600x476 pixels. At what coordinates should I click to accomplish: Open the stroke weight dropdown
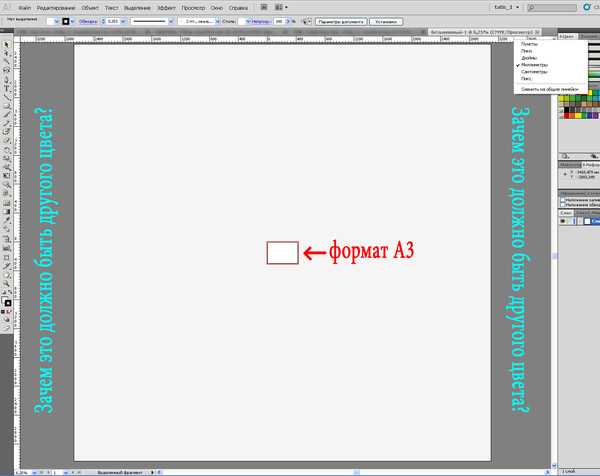(x=123, y=21)
